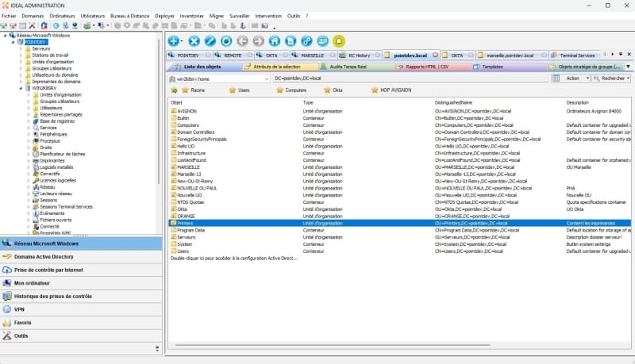Click the blue plus add icon
The image size is (635, 364).
174,40
